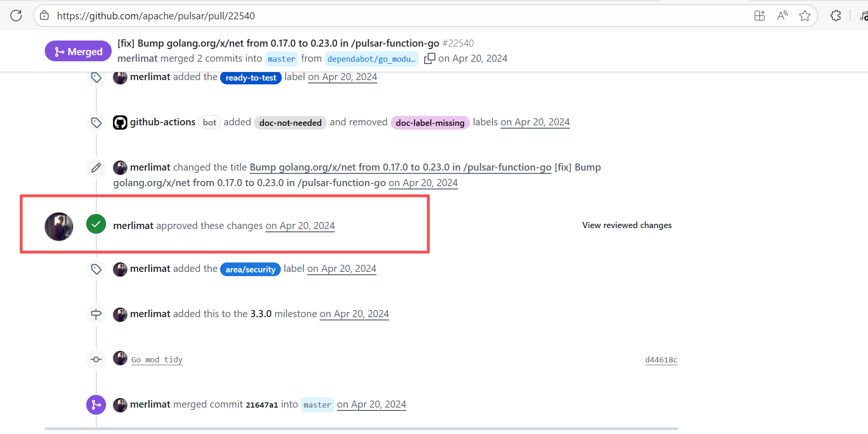The width and height of the screenshot is (868, 434).
Task: Click the site info lock icon
Action: click(x=44, y=16)
